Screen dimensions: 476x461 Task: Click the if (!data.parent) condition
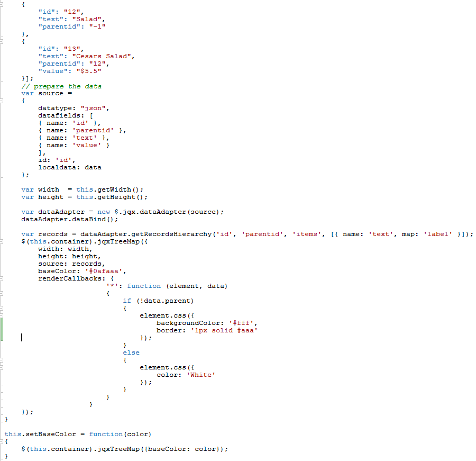click(x=158, y=301)
